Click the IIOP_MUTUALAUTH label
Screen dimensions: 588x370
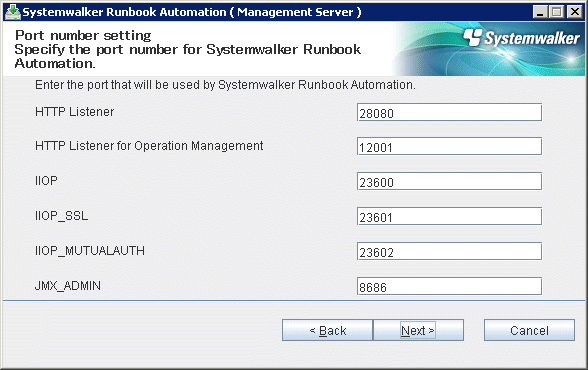click(90, 251)
